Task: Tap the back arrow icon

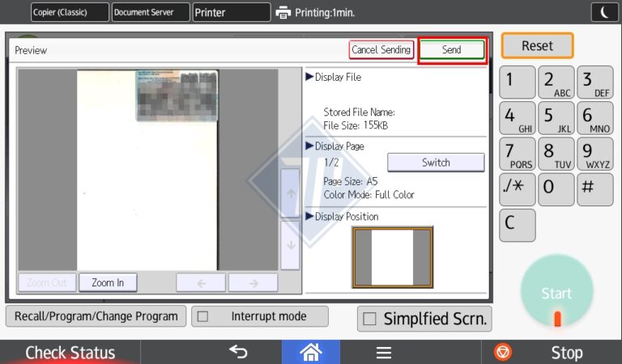Action: (x=237, y=352)
